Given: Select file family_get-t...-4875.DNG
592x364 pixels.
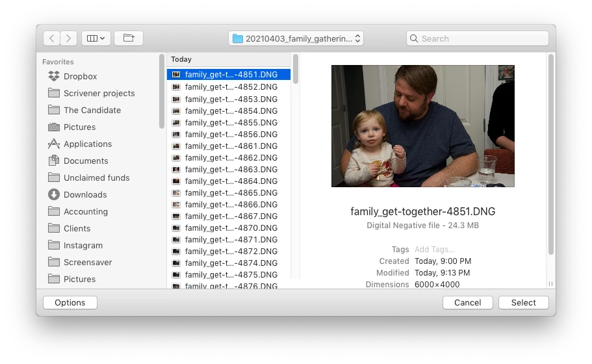Looking at the screenshot, I should [x=229, y=275].
